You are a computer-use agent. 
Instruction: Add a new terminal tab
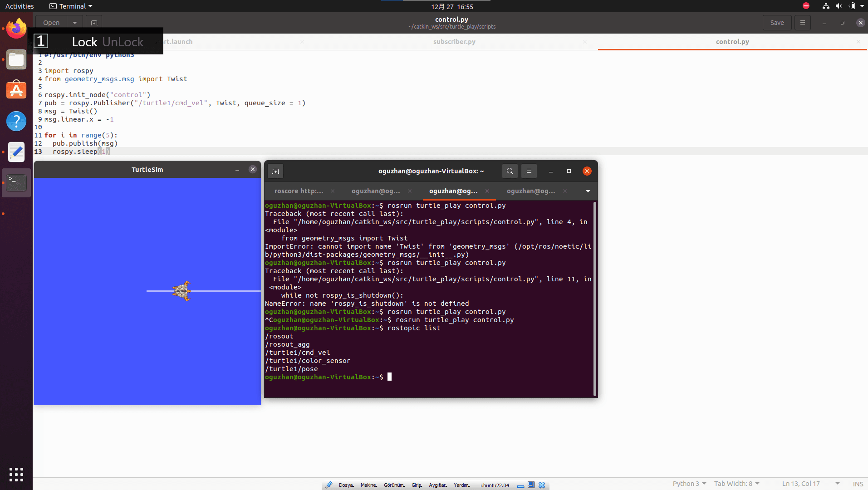[x=275, y=171]
